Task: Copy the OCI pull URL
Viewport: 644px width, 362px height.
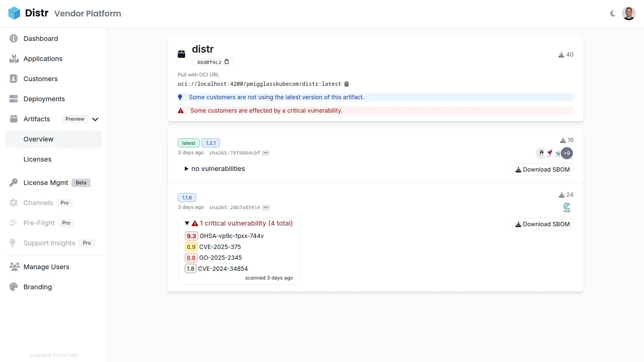Action: click(346, 84)
